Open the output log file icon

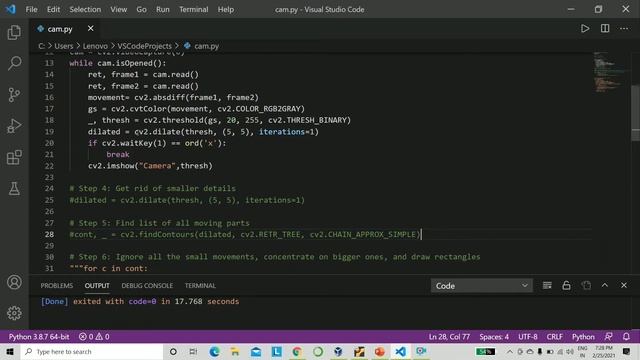[586, 285]
